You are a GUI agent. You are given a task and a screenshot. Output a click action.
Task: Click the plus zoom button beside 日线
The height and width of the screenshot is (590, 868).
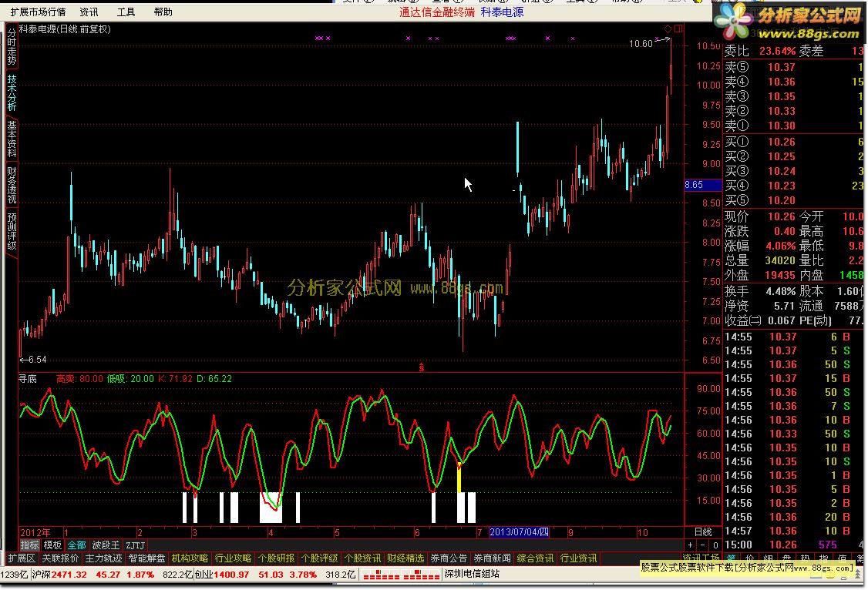[x=690, y=545]
